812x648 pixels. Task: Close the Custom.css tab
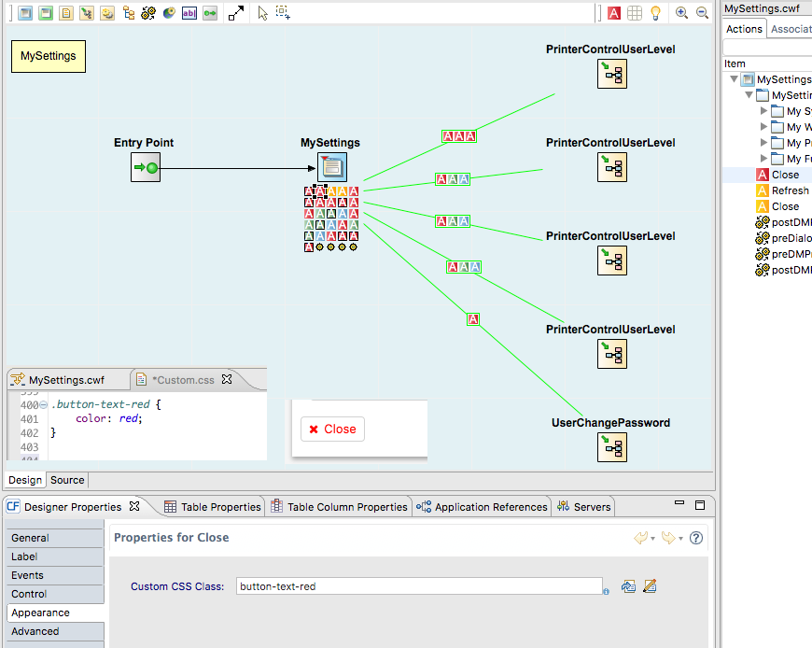coord(227,379)
